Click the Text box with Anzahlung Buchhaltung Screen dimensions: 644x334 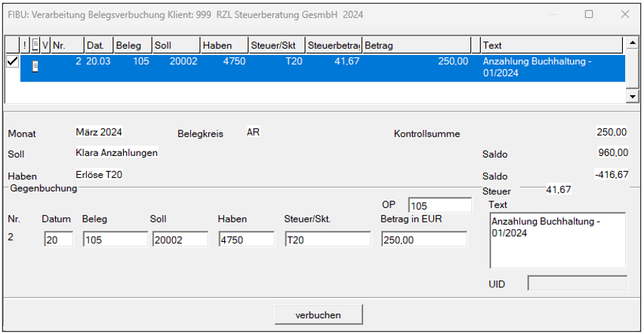pyautogui.click(x=557, y=241)
